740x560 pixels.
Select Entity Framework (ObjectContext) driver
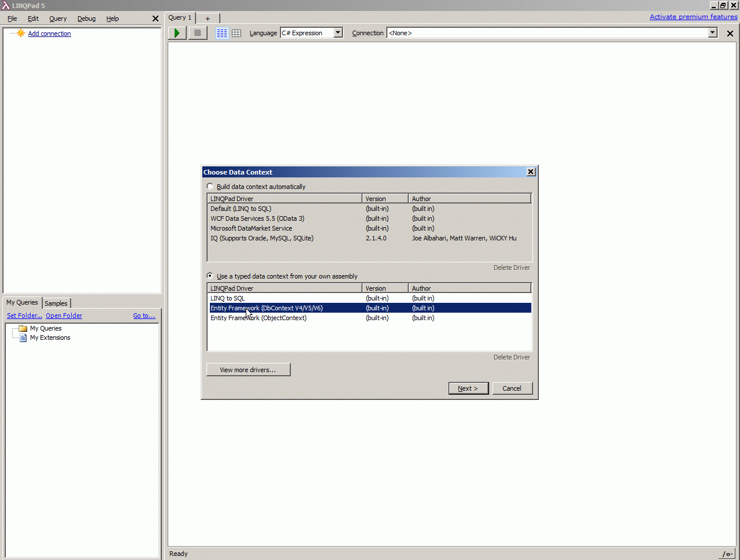(369, 318)
